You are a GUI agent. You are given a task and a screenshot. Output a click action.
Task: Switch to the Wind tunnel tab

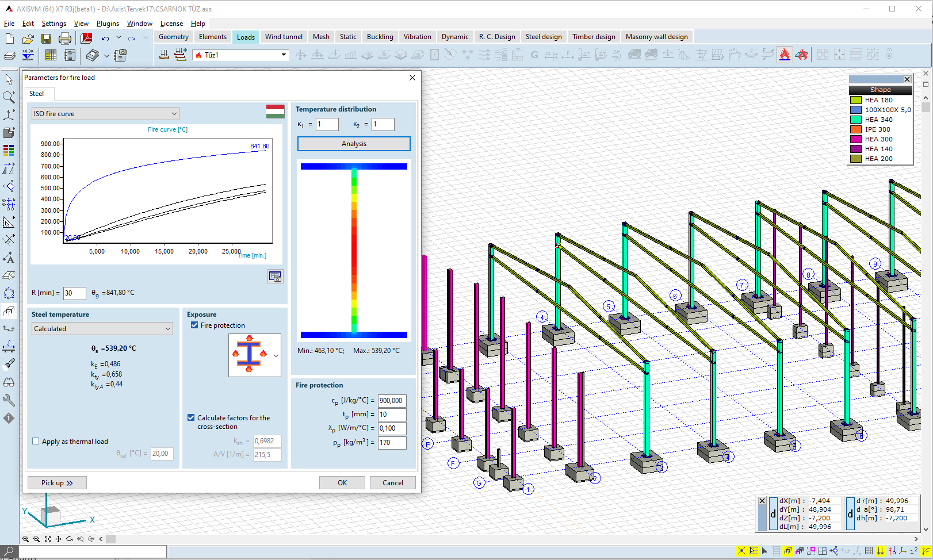tap(284, 37)
